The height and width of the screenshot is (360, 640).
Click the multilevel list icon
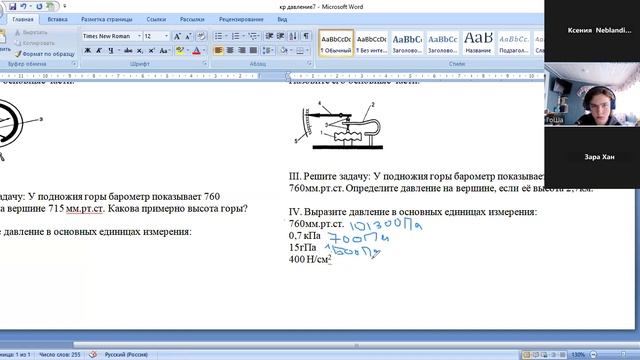pyautogui.click(x=253, y=36)
